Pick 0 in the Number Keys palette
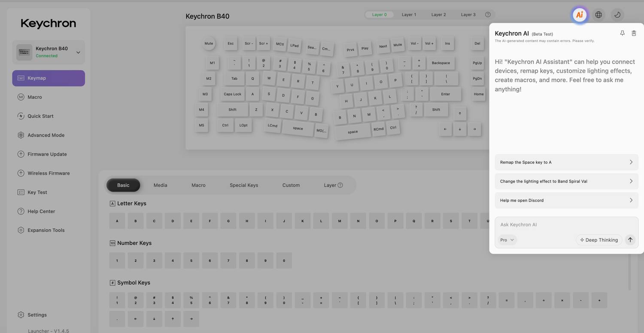Image resolution: width=644 pixels, height=333 pixels. pos(284,260)
